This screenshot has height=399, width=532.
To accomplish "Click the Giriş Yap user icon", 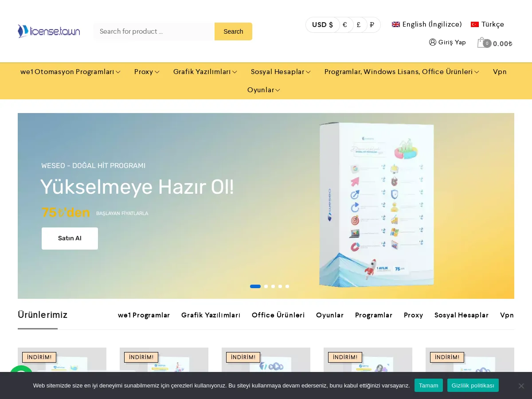I will coord(433,42).
